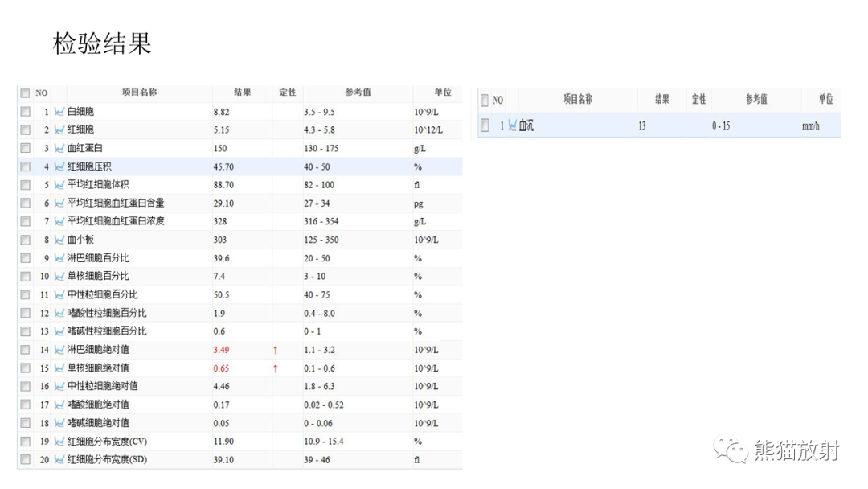868x489 pixels.
Task: Open trend chart icon for 淋巴细胞绝对值
Action: click(x=59, y=350)
